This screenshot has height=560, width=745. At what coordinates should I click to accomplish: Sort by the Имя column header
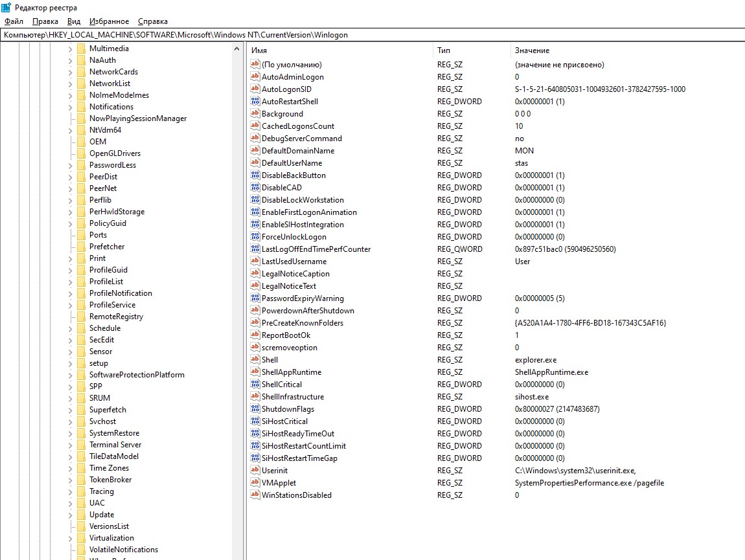(339, 50)
